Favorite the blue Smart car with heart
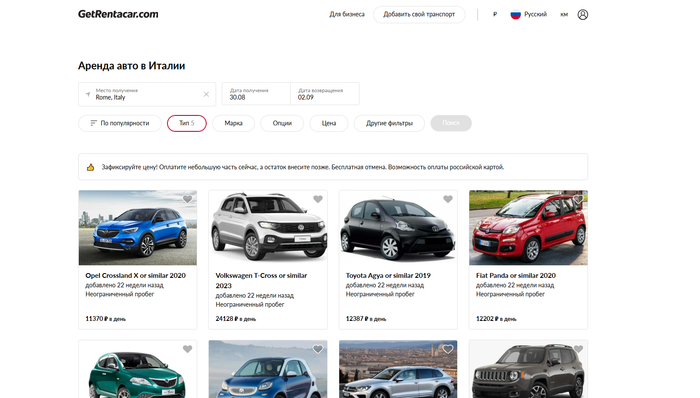Image resolution: width=700 pixels, height=398 pixels. pyautogui.click(x=318, y=349)
